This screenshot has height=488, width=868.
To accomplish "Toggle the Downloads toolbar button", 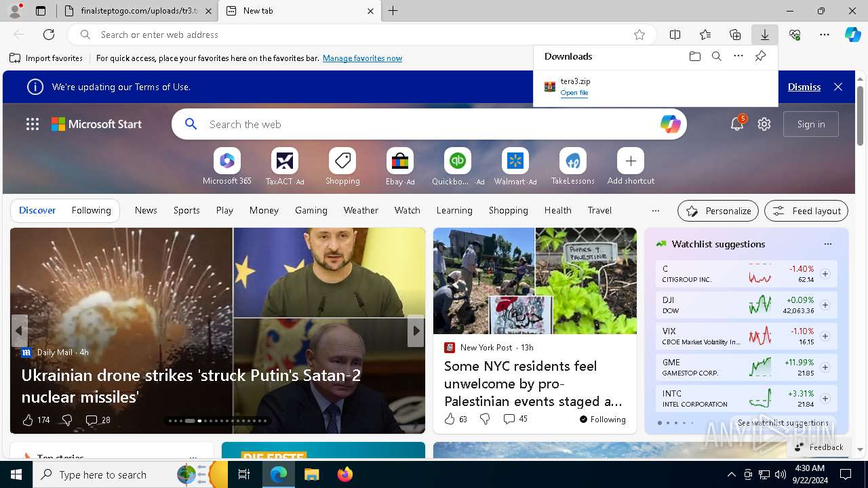I will pyautogui.click(x=765, y=35).
